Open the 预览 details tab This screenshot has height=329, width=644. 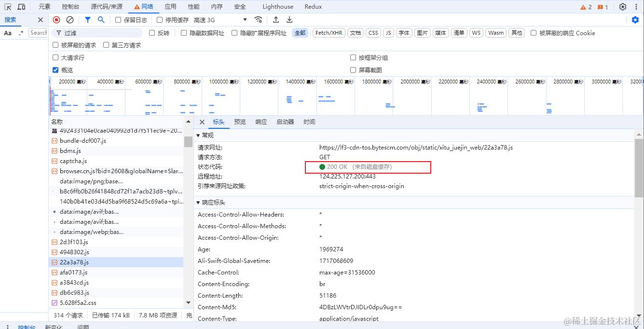240,122
